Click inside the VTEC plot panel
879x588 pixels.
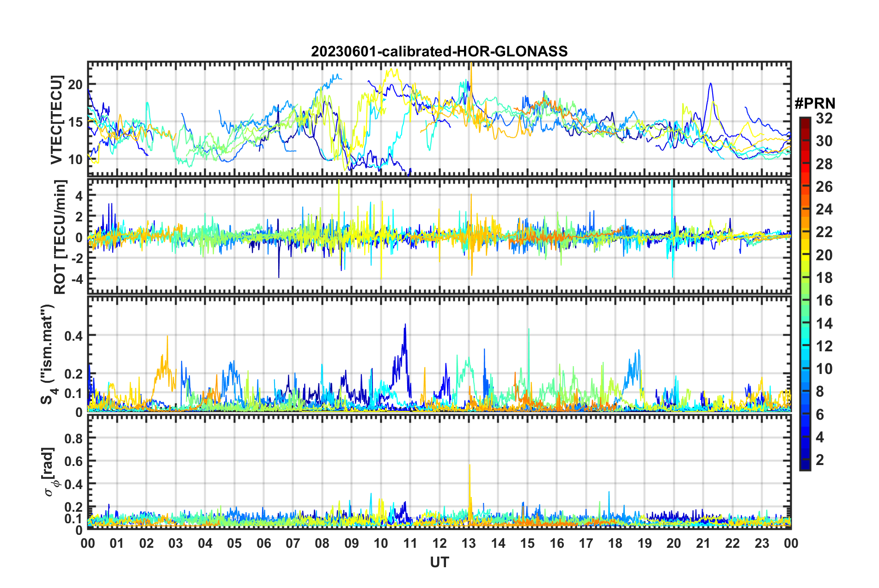439,119
